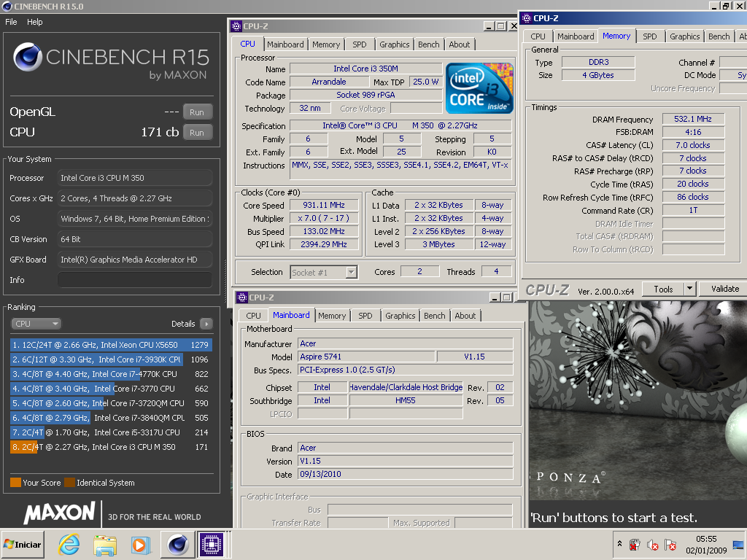
Task: Click the Tools button in CPU-Z
Action: pos(663,289)
